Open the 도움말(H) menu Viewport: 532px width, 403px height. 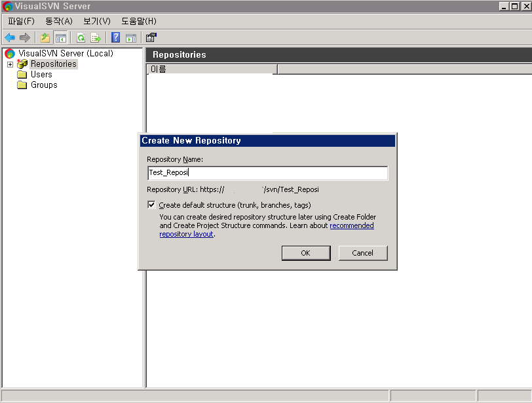point(139,22)
